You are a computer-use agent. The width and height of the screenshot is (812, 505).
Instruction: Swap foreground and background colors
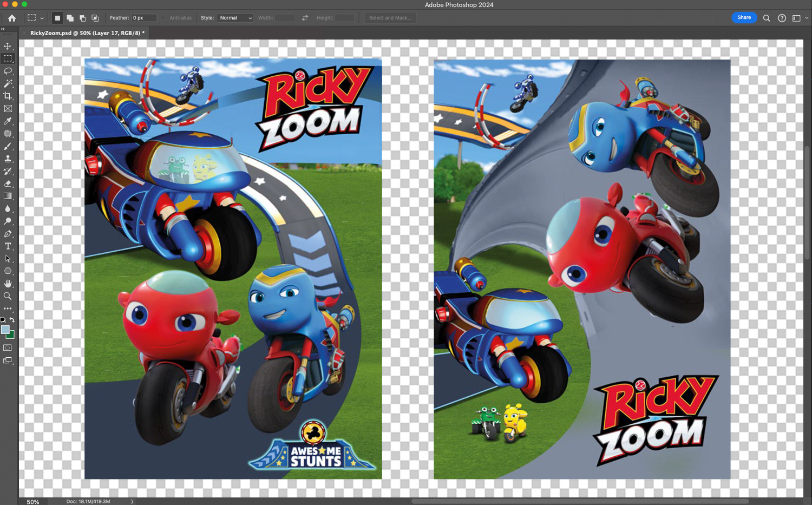click(x=12, y=320)
